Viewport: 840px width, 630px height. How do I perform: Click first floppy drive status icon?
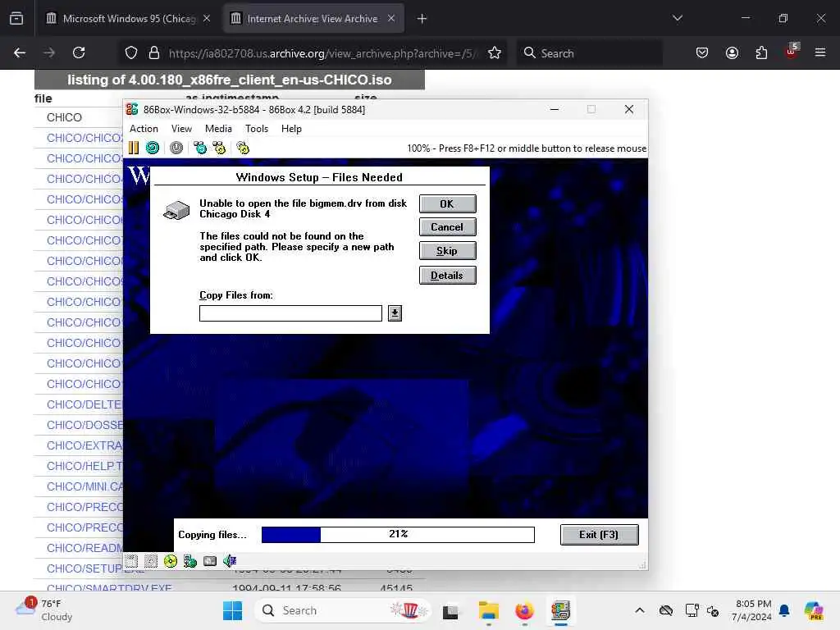point(132,561)
